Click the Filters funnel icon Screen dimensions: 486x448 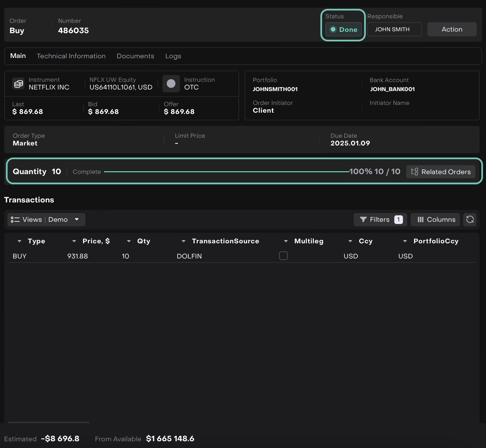(x=363, y=219)
